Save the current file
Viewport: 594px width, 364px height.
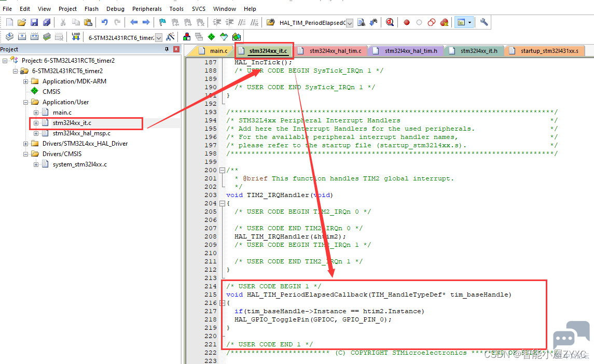(34, 22)
